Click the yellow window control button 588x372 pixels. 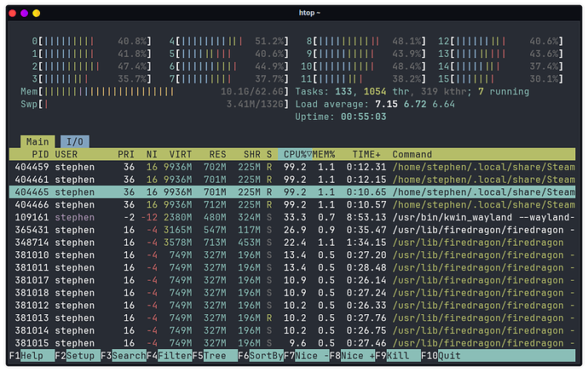pyautogui.click(x=37, y=13)
